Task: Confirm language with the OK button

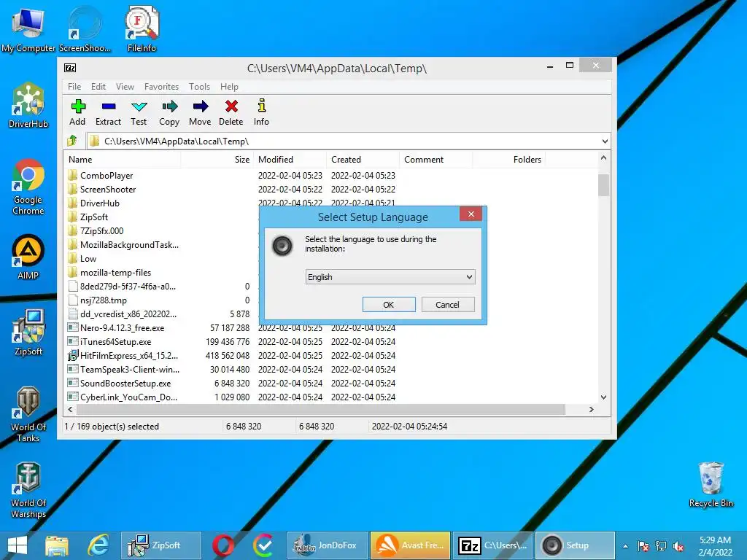Action: pos(389,305)
